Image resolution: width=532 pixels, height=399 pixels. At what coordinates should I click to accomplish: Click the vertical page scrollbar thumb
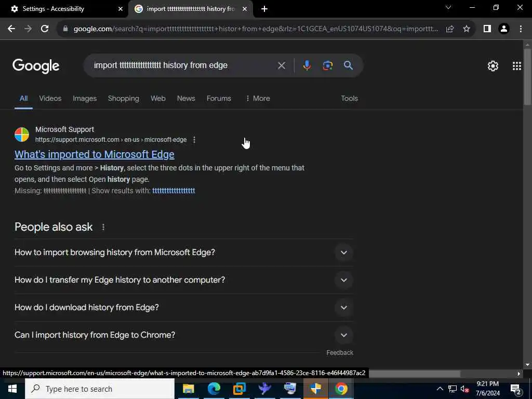[527, 77]
